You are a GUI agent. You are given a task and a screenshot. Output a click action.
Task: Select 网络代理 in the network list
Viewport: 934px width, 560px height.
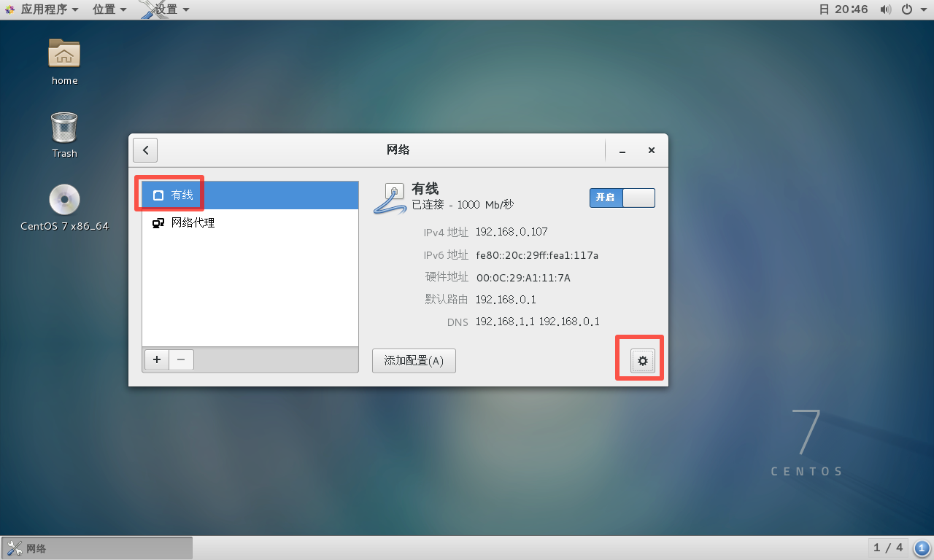click(x=250, y=223)
